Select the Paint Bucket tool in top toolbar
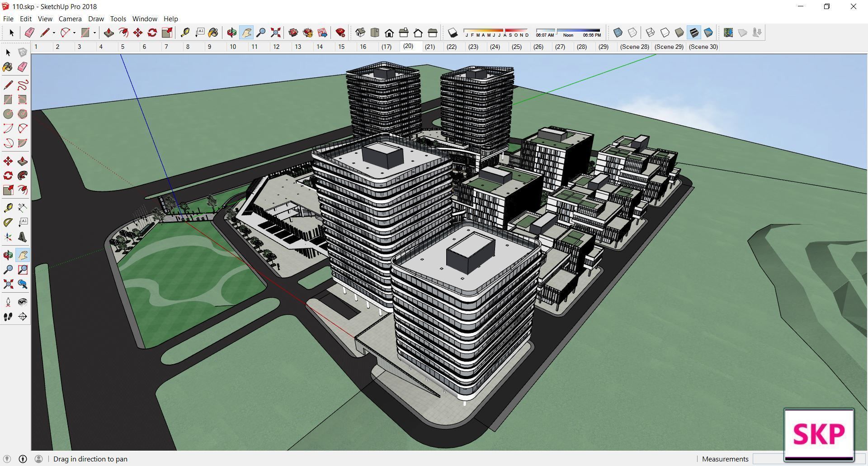The image size is (868, 466). point(213,33)
